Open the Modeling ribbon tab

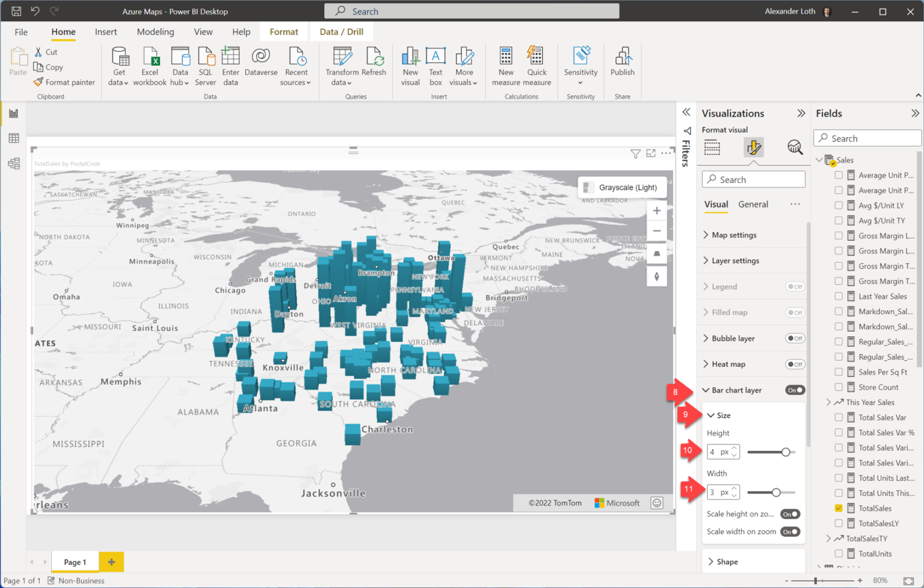155,32
